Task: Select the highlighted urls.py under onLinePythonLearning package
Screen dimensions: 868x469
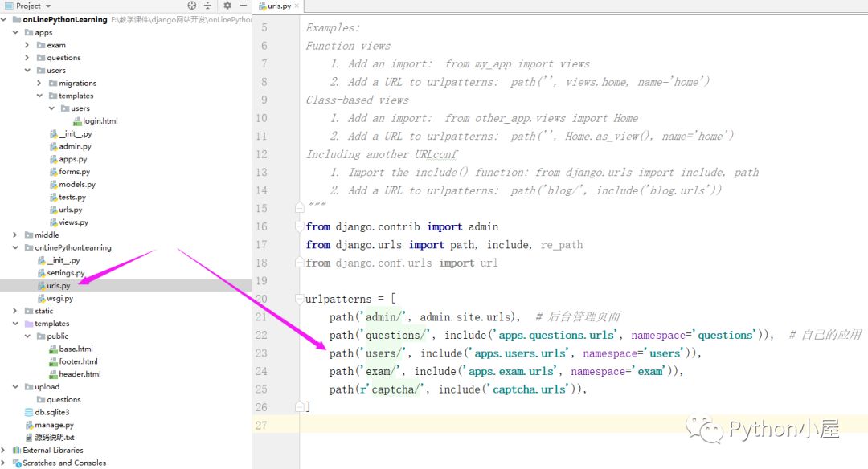Action: pos(58,285)
